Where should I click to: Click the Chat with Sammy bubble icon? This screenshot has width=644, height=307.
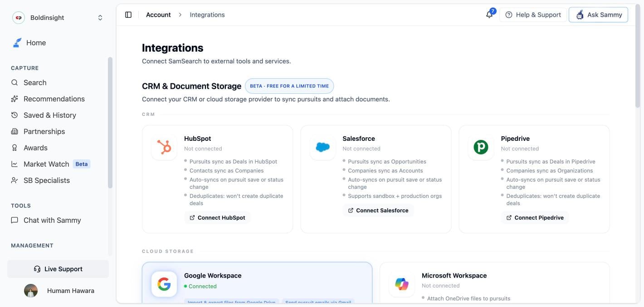15,220
